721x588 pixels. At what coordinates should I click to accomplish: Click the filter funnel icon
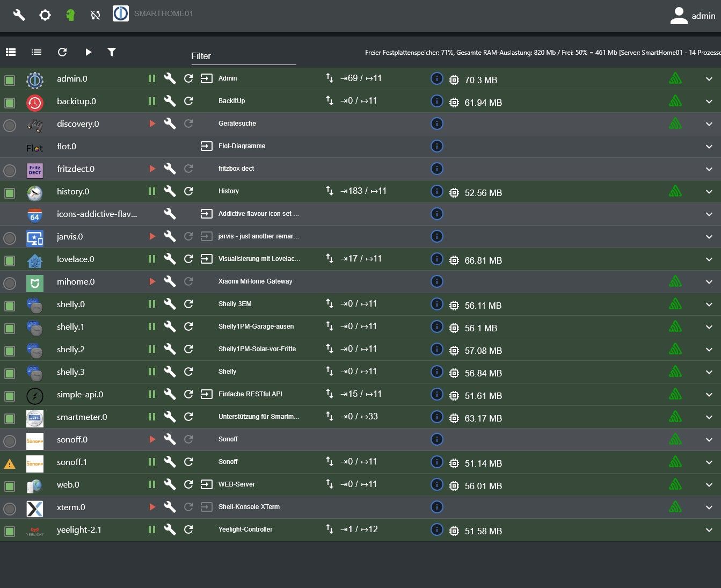112,52
